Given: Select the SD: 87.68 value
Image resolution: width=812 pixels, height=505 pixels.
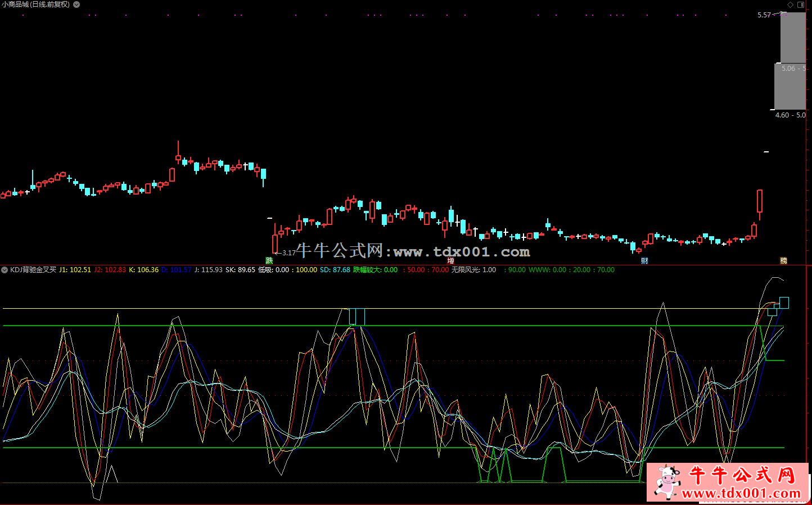Looking at the screenshot, I should tap(335, 270).
